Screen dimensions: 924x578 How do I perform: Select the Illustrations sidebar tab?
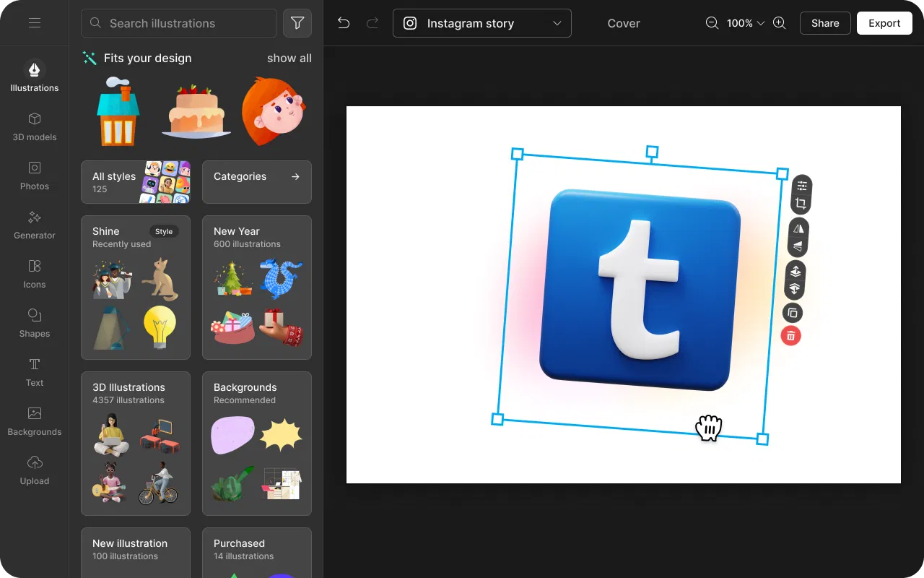34,76
